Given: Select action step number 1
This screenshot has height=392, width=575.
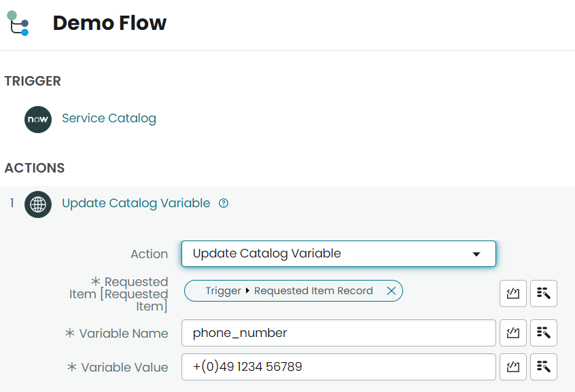Looking at the screenshot, I should point(12,202).
